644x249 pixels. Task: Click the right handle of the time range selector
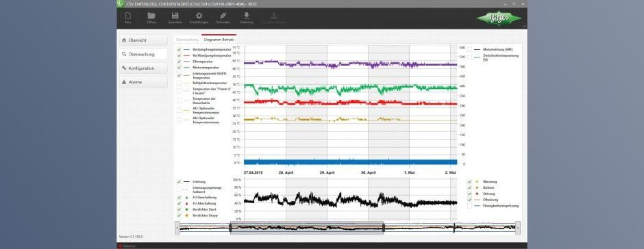click(x=383, y=228)
